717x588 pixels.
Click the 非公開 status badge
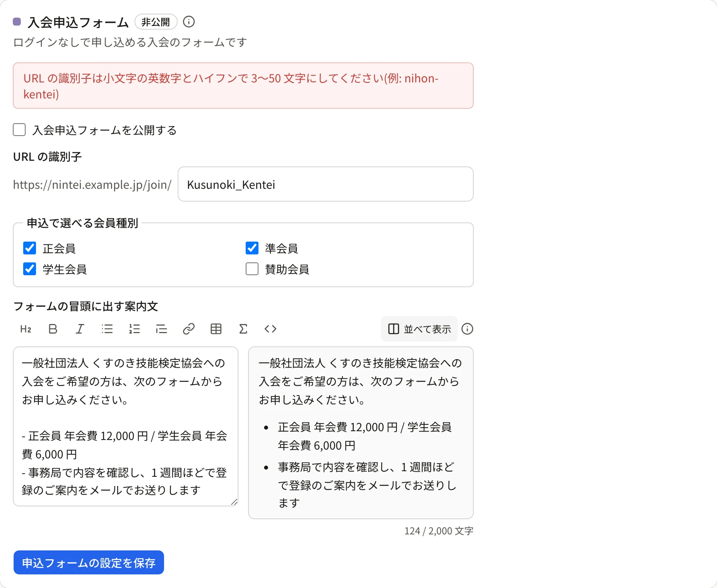(156, 22)
